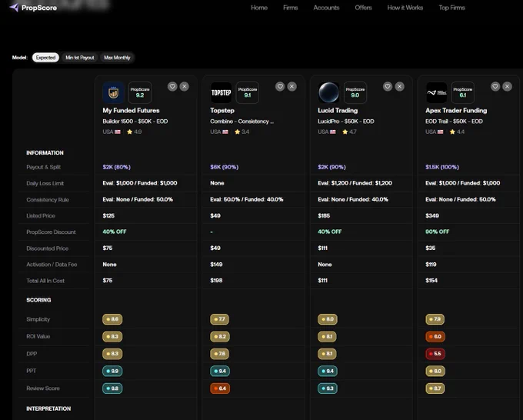Click the Consistency Rule row label

[48, 199]
